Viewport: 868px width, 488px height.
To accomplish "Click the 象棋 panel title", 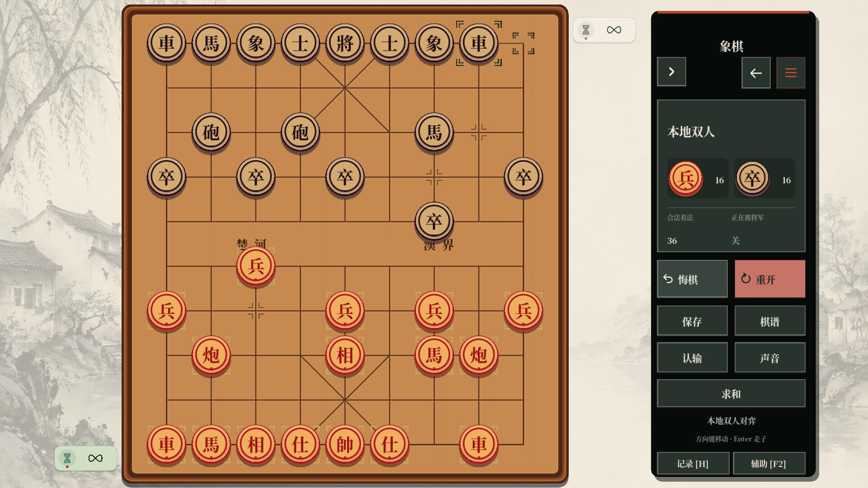I will [x=731, y=46].
